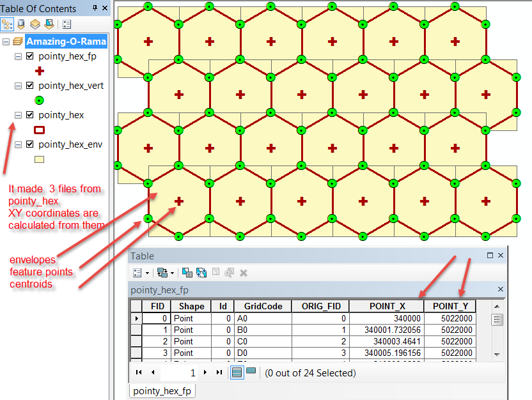This screenshot has width=532, height=400.
Task: Close the Table window
Action: click(x=501, y=255)
